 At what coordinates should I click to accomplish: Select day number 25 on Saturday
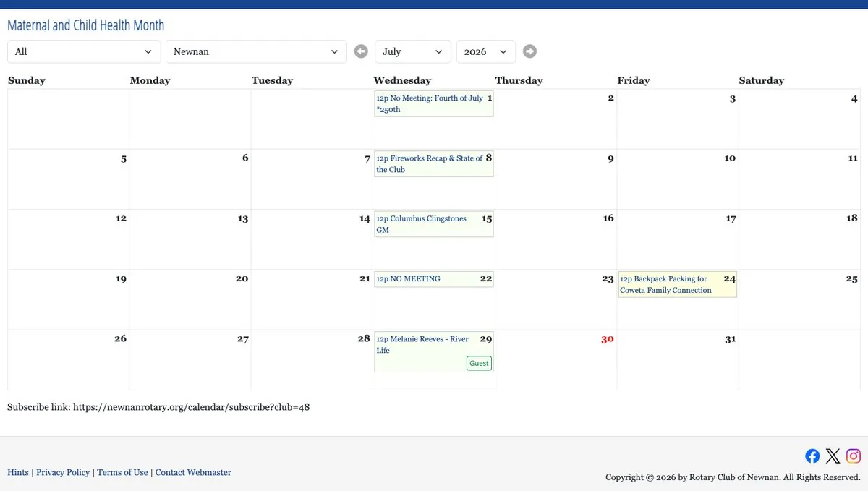pos(852,279)
